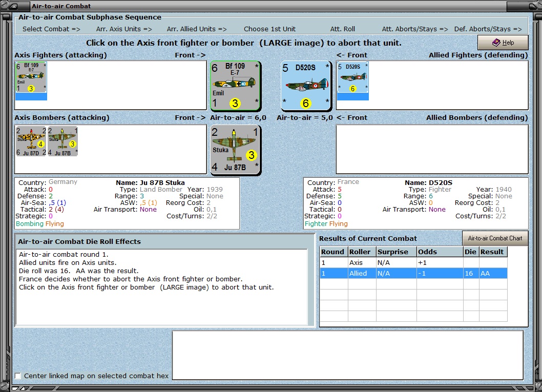Click the Result column header
542x392 pixels.
493,252
